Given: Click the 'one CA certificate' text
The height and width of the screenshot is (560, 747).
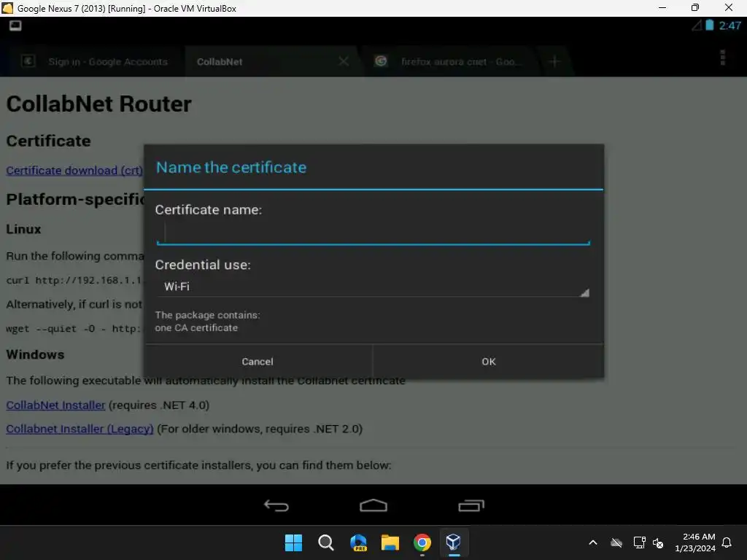Looking at the screenshot, I should pyautogui.click(x=196, y=328).
